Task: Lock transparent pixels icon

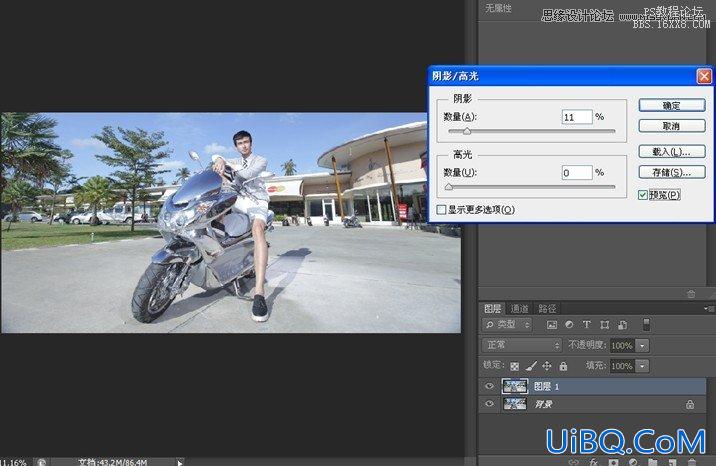Action: (x=514, y=366)
